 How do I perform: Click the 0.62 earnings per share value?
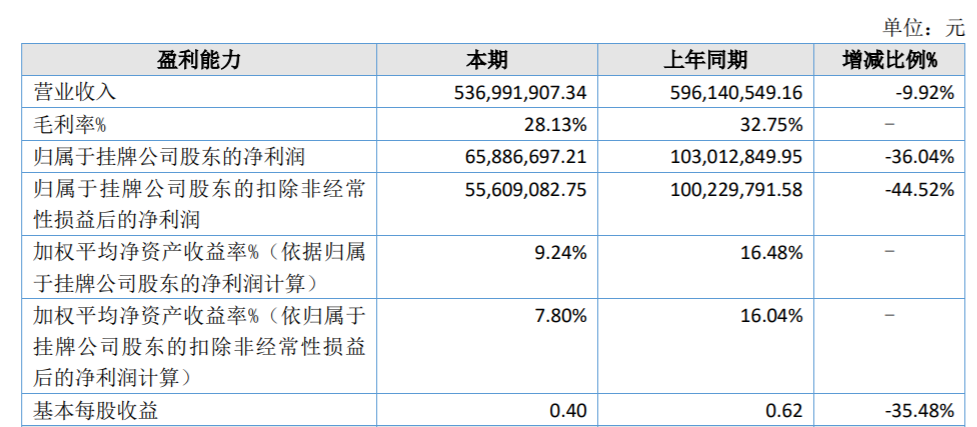tap(785, 411)
